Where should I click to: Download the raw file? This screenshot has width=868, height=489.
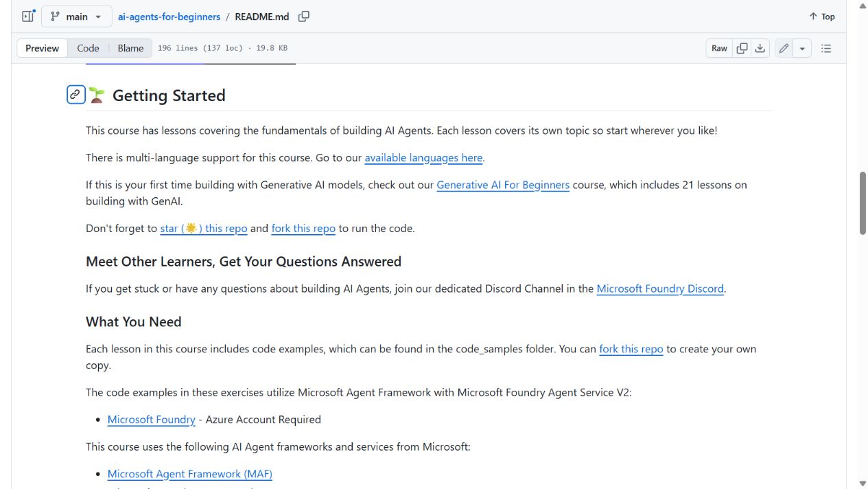click(x=760, y=48)
